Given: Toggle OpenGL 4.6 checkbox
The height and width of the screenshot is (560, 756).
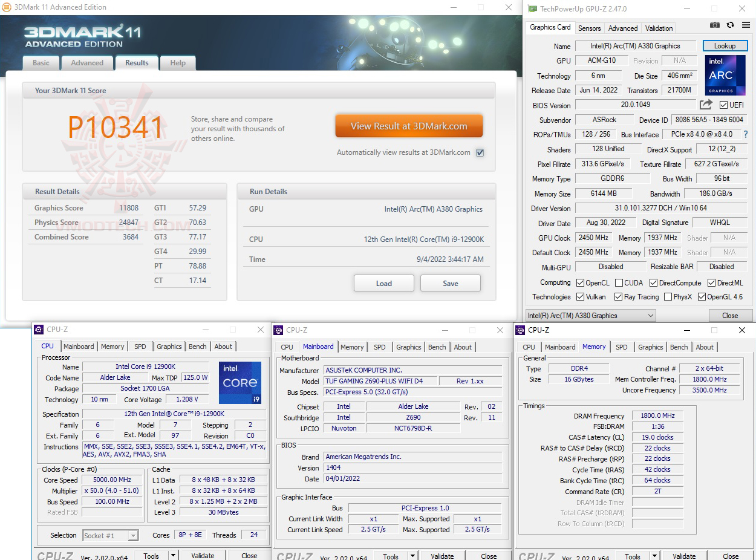Looking at the screenshot, I should (702, 297).
